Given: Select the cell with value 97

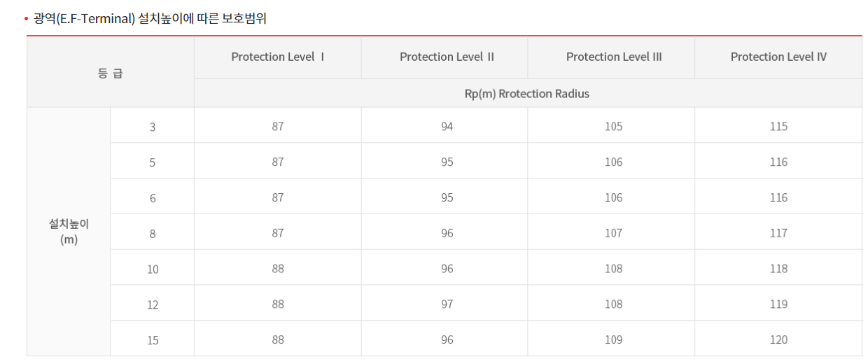Looking at the screenshot, I should pos(447,304).
